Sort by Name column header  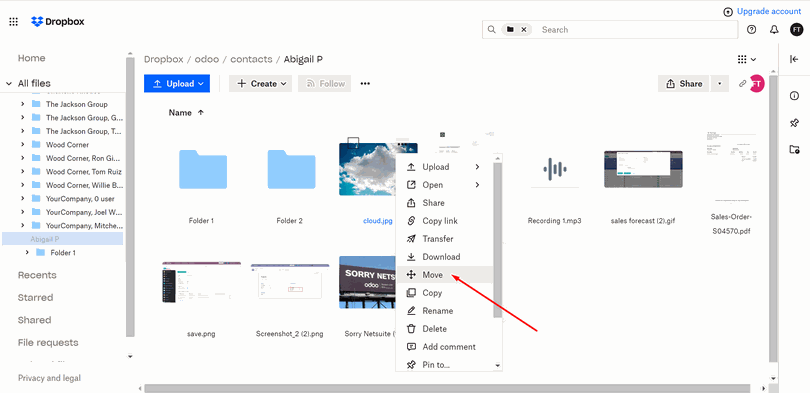pos(186,113)
